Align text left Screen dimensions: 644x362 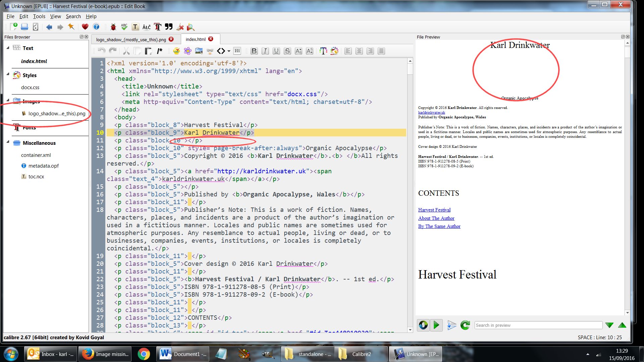coord(348,51)
